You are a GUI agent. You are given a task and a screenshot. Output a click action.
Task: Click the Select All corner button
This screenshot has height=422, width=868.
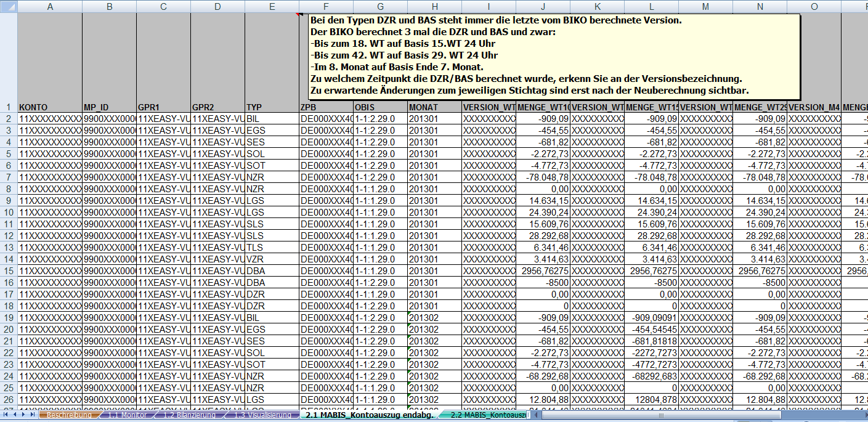point(8,6)
